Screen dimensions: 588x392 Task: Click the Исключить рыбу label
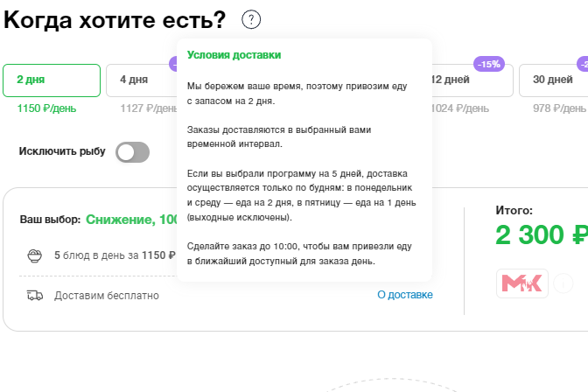pos(62,151)
